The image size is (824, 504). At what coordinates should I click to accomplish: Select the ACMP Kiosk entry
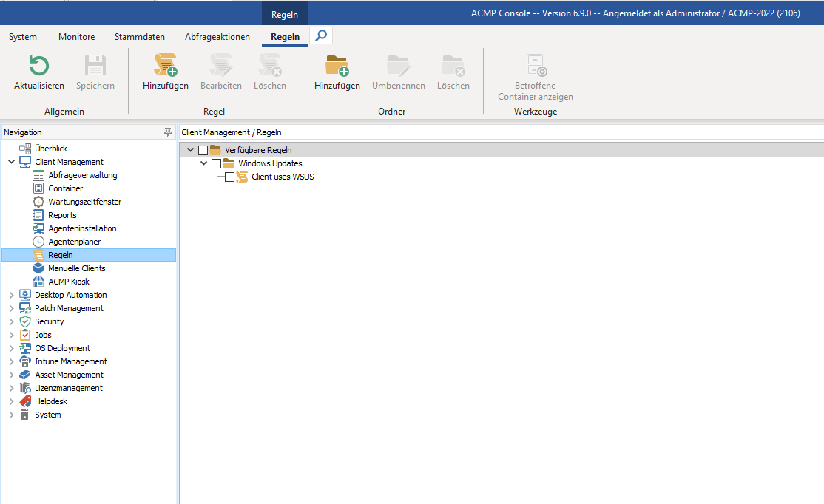pyautogui.click(x=69, y=282)
